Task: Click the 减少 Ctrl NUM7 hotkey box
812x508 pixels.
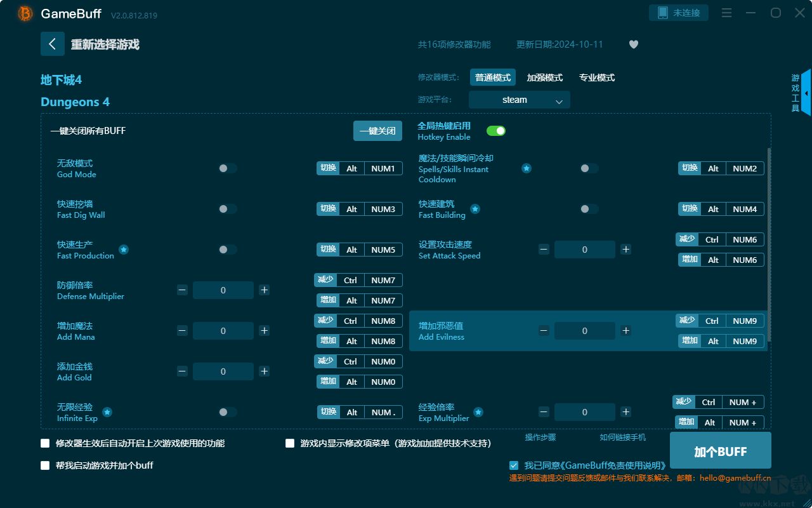Action: pos(358,280)
